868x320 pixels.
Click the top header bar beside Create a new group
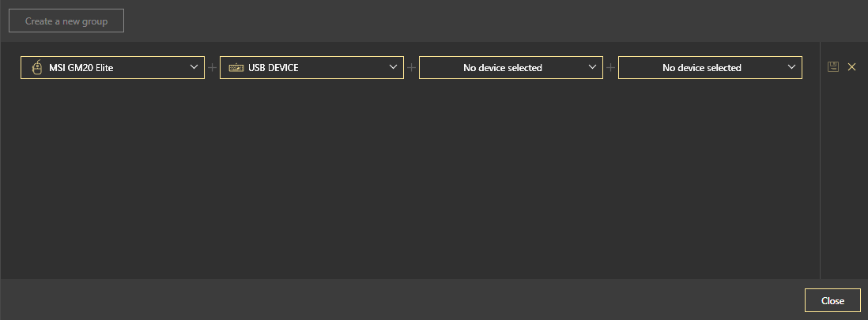pos(474,21)
